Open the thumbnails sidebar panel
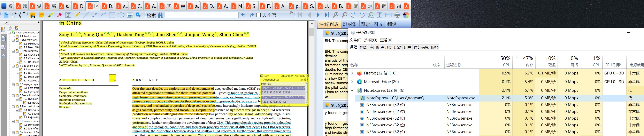The height and width of the screenshot is (136, 644). [x=3, y=38]
